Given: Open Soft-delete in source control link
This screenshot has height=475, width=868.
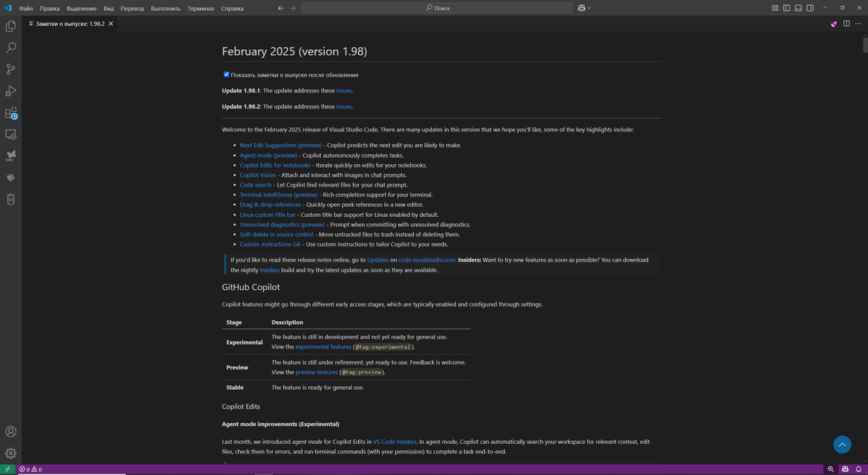Looking at the screenshot, I should [277, 234].
